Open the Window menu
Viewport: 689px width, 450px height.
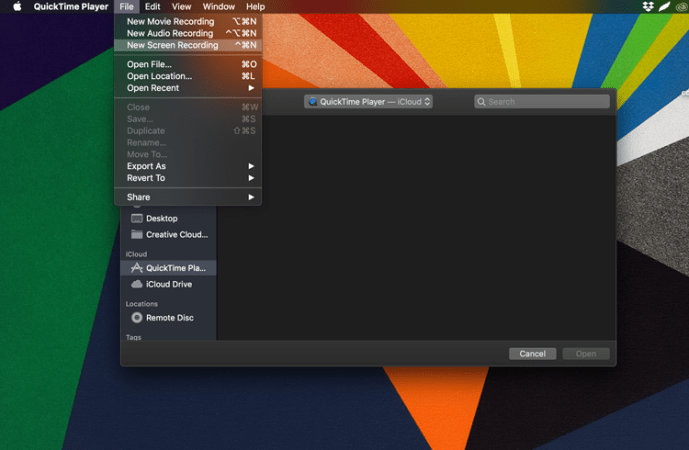click(218, 7)
